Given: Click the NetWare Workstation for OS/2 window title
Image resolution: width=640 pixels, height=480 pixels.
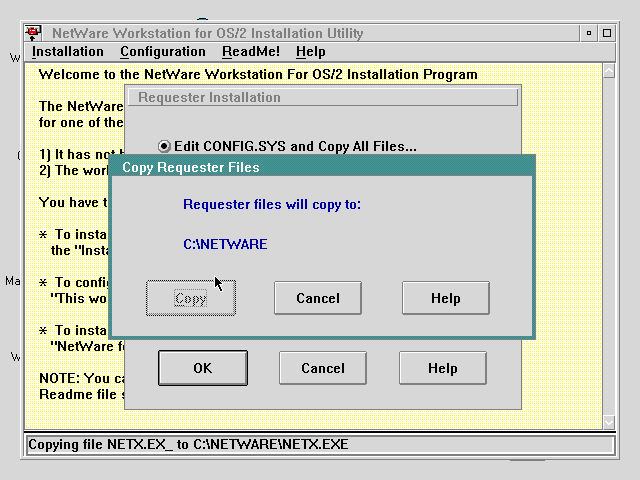Looking at the screenshot, I should pos(208,33).
